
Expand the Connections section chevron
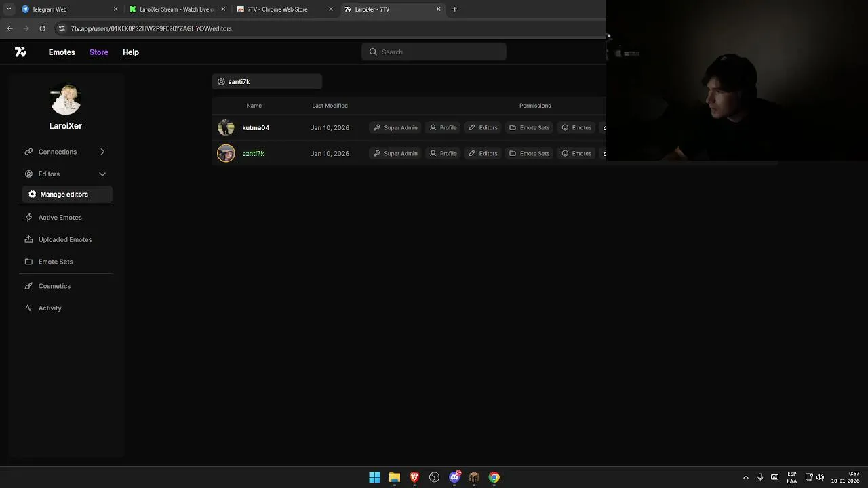(x=102, y=152)
